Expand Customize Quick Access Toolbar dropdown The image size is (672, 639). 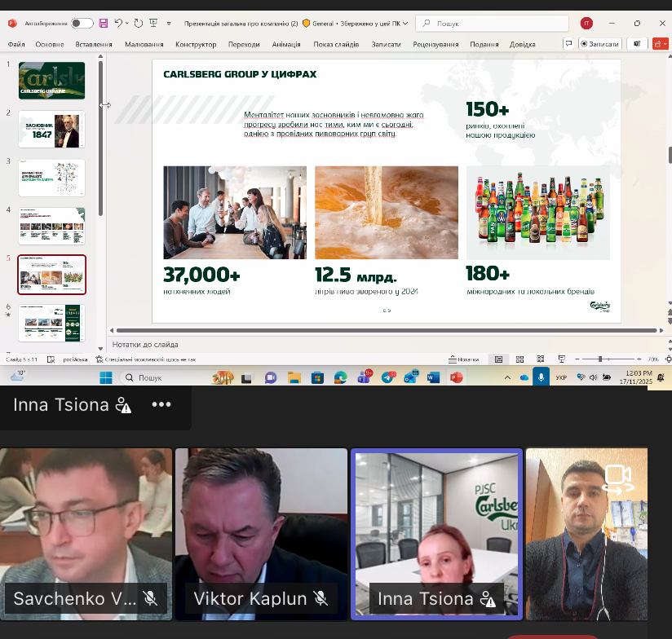pyautogui.click(x=169, y=24)
